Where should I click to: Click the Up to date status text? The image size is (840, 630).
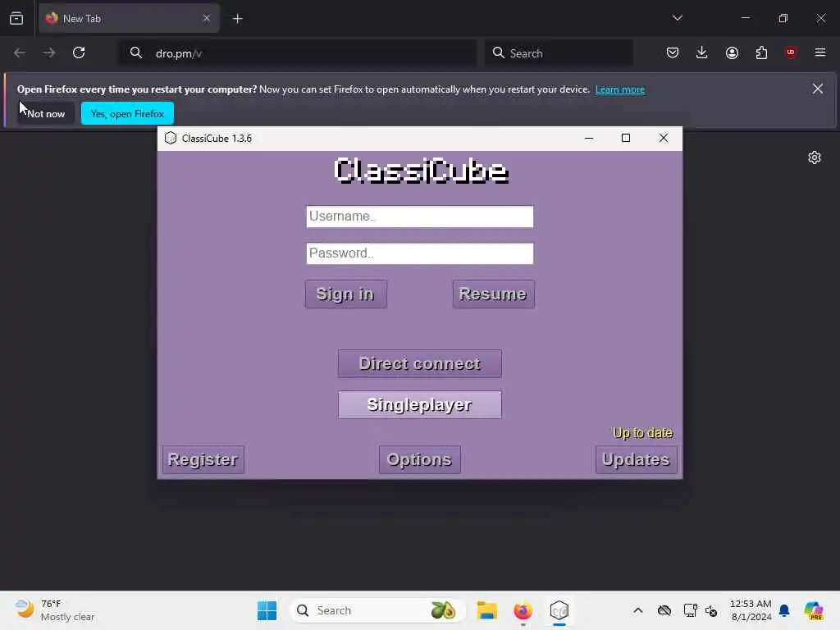643,433
